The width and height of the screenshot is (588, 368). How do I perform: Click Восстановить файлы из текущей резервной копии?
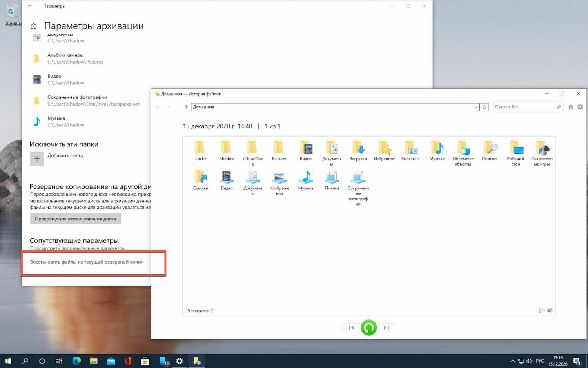tap(87, 262)
